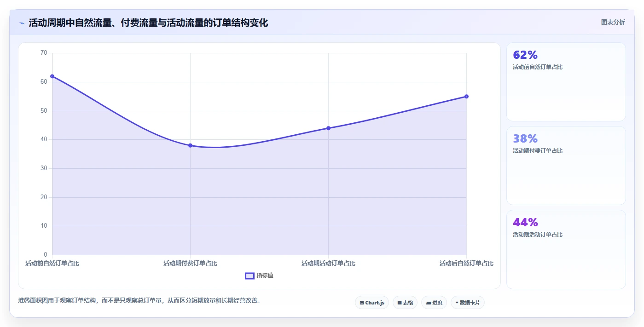The image size is (644, 327).
Task: Click the card label 活动期付费订单占比
Action: pos(538,151)
